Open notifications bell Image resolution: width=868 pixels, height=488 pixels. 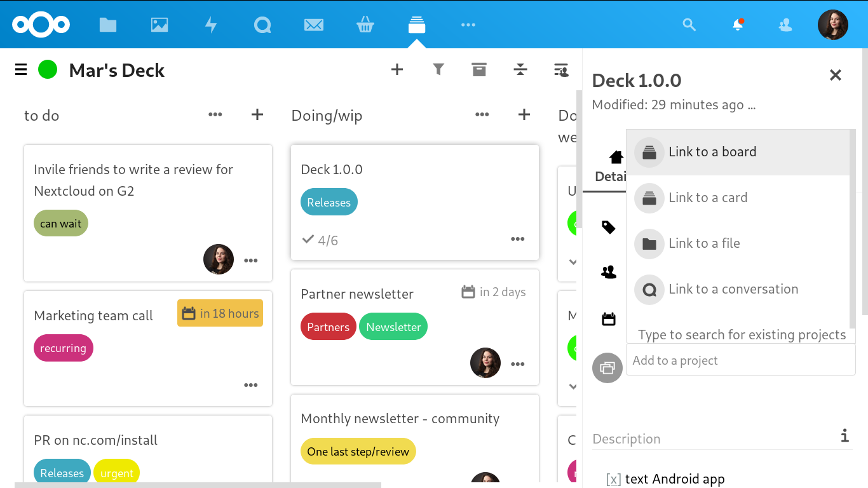pos(738,25)
